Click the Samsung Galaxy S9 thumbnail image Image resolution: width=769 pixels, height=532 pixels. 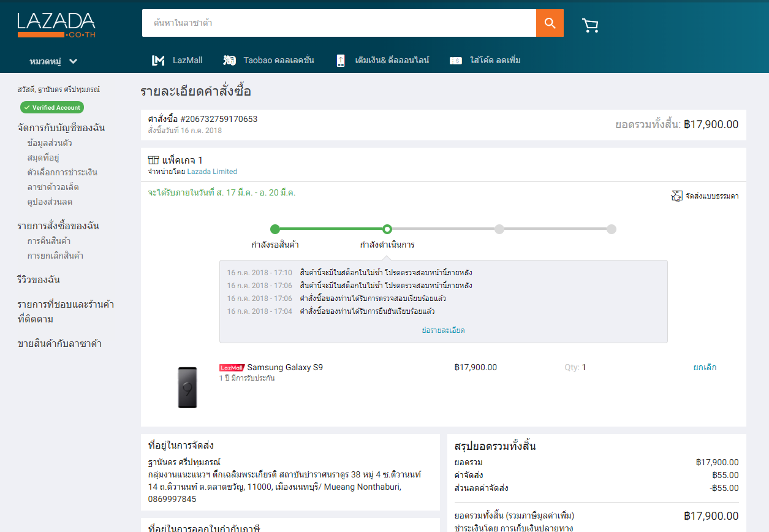(x=188, y=387)
